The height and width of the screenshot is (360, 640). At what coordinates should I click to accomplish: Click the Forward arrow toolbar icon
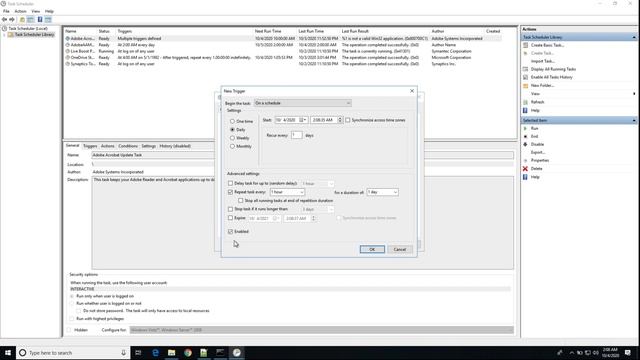pos(12,19)
